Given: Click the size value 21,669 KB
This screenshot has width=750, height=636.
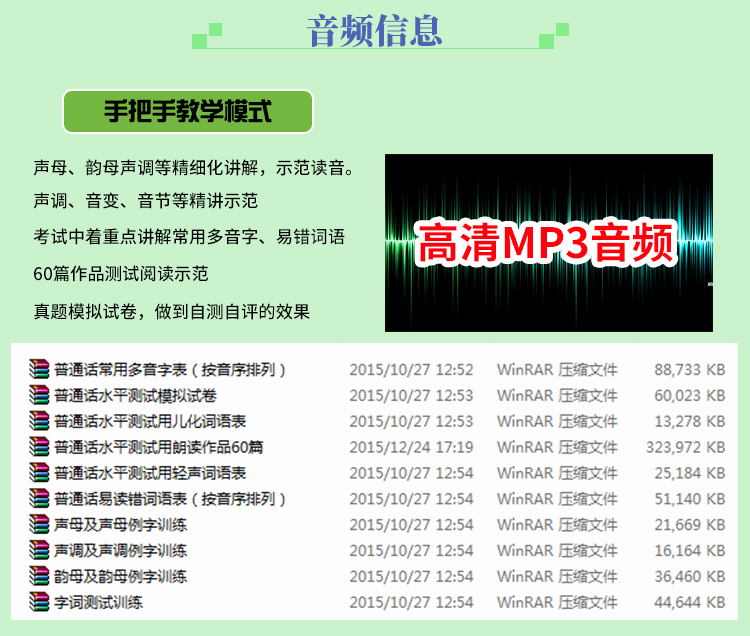Looking at the screenshot, I should (x=690, y=525).
